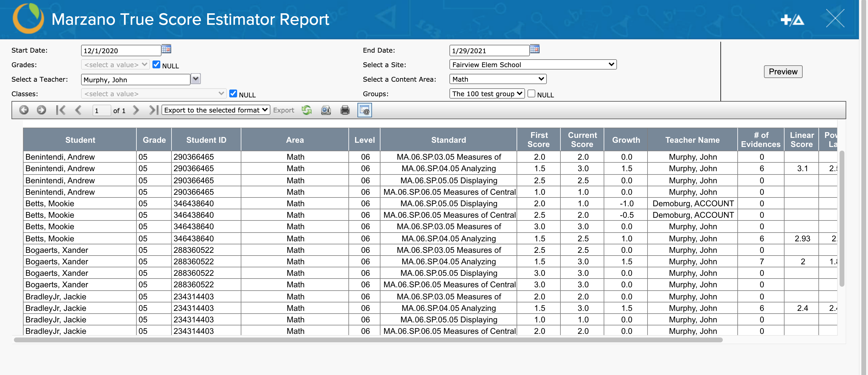Click the Export link

tap(283, 110)
